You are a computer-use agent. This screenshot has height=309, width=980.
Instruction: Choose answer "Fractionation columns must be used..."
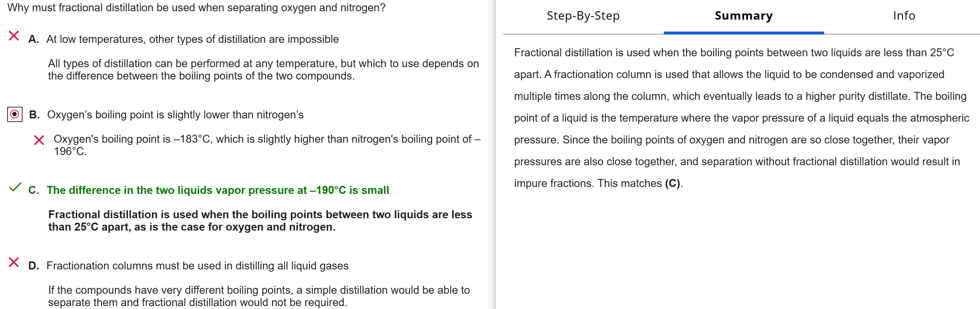pyautogui.click(x=197, y=265)
